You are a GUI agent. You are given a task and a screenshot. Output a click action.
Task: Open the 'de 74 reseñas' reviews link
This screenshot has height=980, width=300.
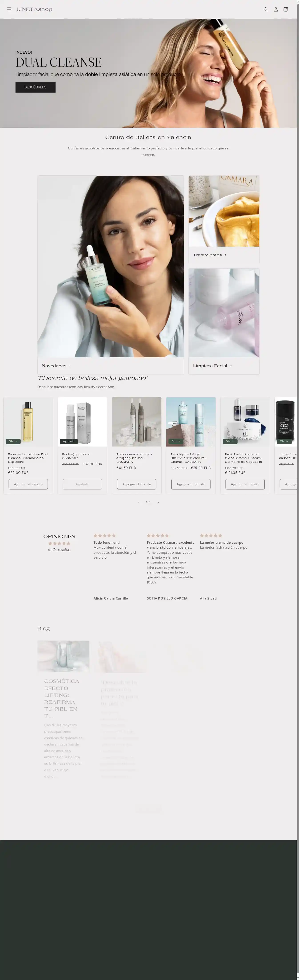pyautogui.click(x=59, y=549)
